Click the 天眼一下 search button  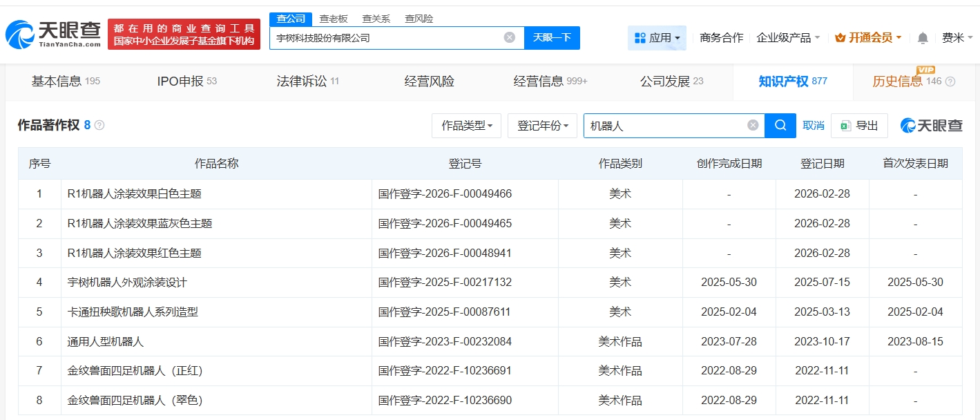(x=552, y=38)
